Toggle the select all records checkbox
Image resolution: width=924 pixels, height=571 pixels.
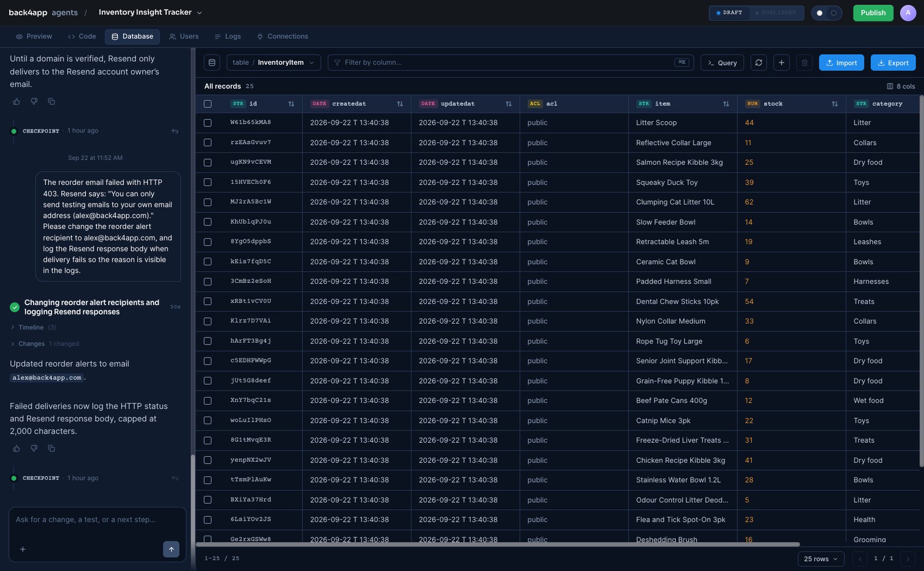(208, 104)
